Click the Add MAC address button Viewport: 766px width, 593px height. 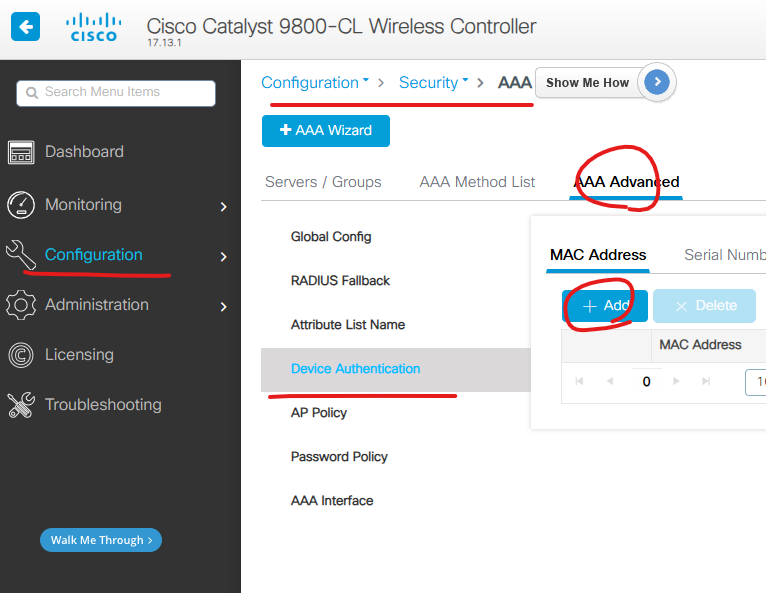point(605,306)
